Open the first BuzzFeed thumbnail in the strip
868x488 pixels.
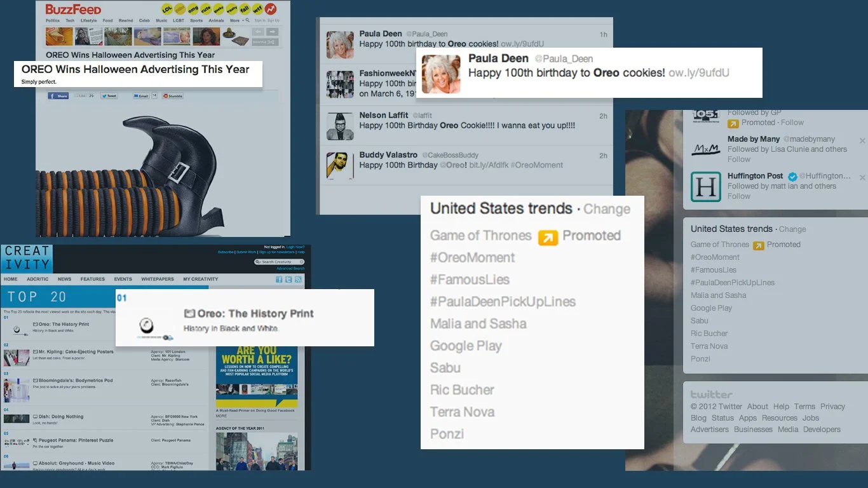[x=59, y=36]
